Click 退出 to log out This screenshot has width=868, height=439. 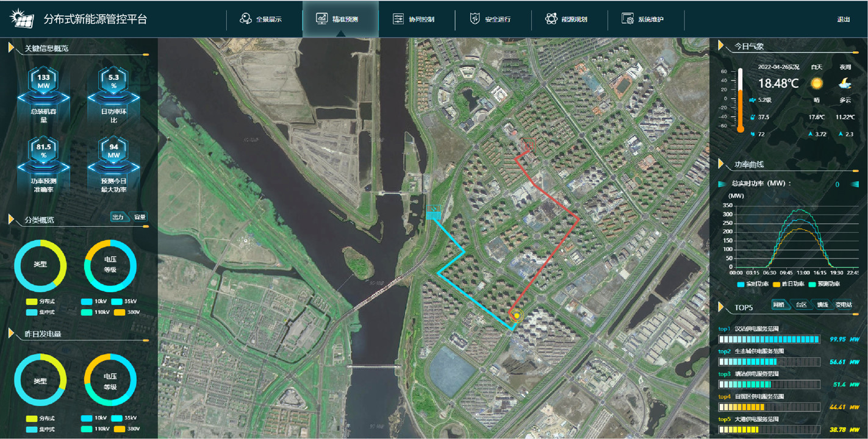click(844, 20)
